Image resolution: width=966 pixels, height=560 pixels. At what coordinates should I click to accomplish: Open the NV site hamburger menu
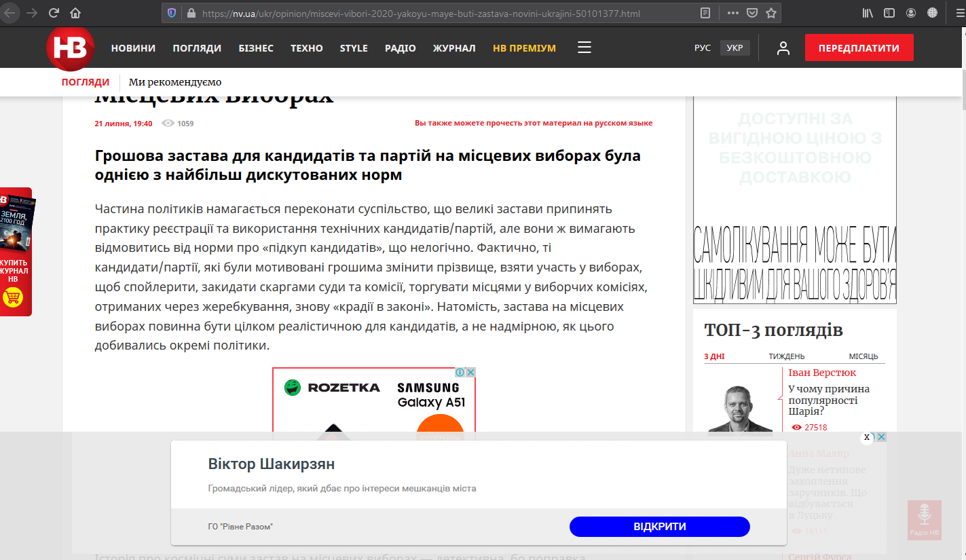point(584,48)
